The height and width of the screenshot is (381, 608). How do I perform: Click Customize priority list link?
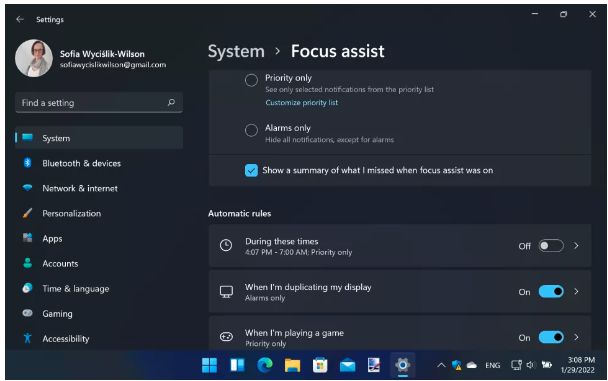[301, 102]
